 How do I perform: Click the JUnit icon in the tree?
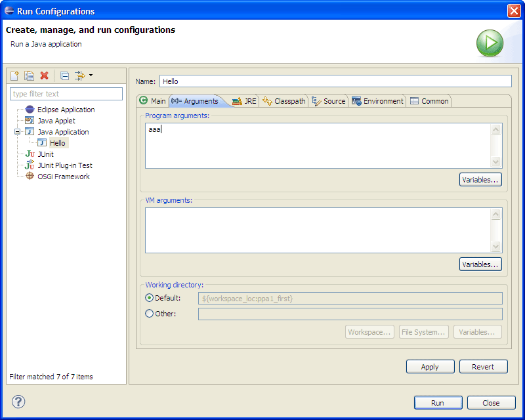coord(30,154)
